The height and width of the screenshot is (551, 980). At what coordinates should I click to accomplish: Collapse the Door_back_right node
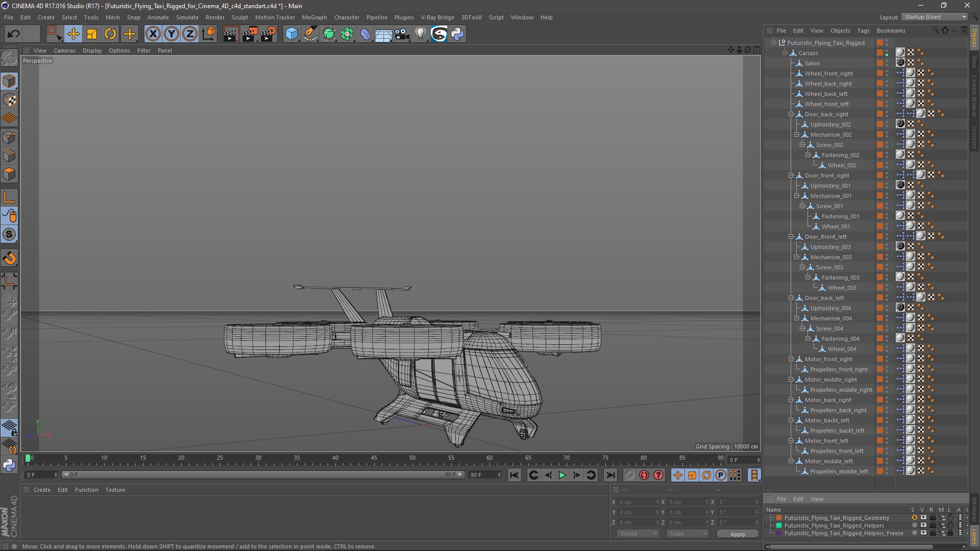tap(791, 114)
